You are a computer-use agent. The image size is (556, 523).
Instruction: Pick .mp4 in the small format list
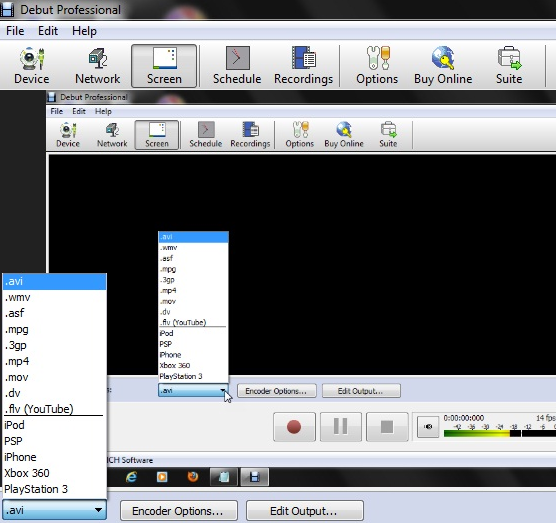[x=193, y=291]
